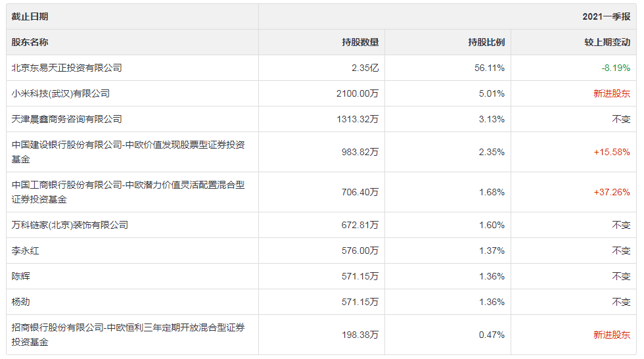Select shareholder 杨劲
The height and width of the screenshot is (359, 644).
(x=21, y=302)
